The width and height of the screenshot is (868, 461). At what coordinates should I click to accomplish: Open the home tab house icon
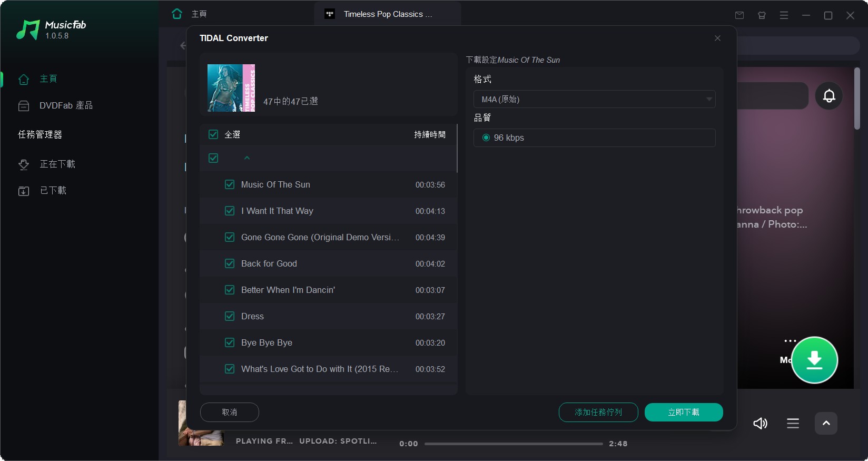(177, 14)
